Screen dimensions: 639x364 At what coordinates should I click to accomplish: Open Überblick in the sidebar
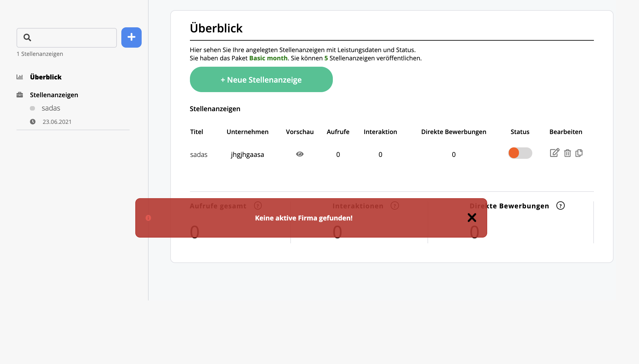click(x=46, y=77)
